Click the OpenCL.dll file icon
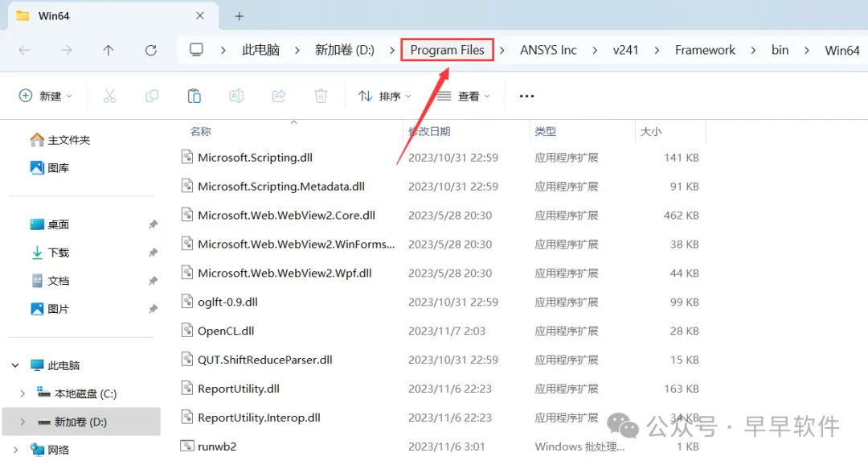This screenshot has width=868, height=461. (x=187, y=330)
